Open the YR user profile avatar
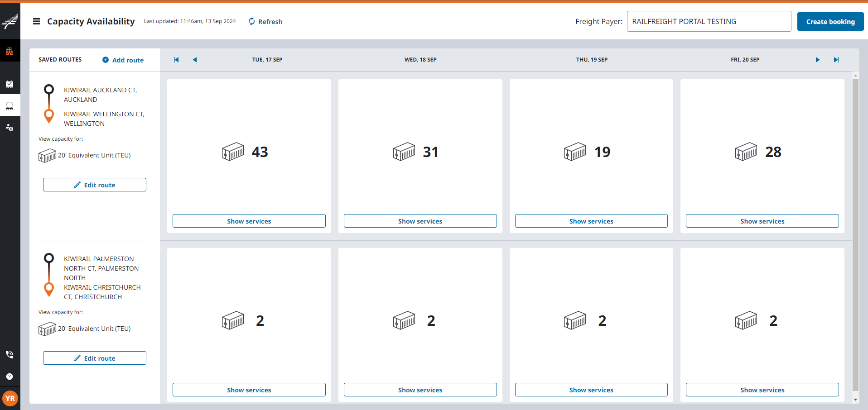 pyautogui.click(x=10, y=398)
